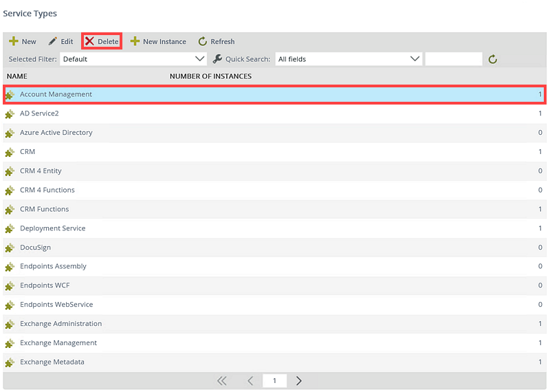The image size is (550, 392).
Task: Click the puzzle icon beside CRM Functions
Action: tap(10, 209)
